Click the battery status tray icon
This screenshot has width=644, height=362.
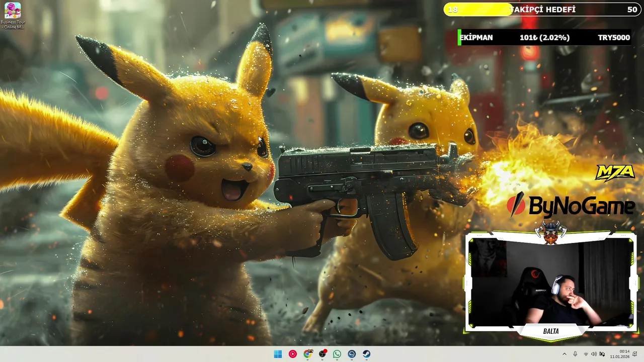coord(602,354)
